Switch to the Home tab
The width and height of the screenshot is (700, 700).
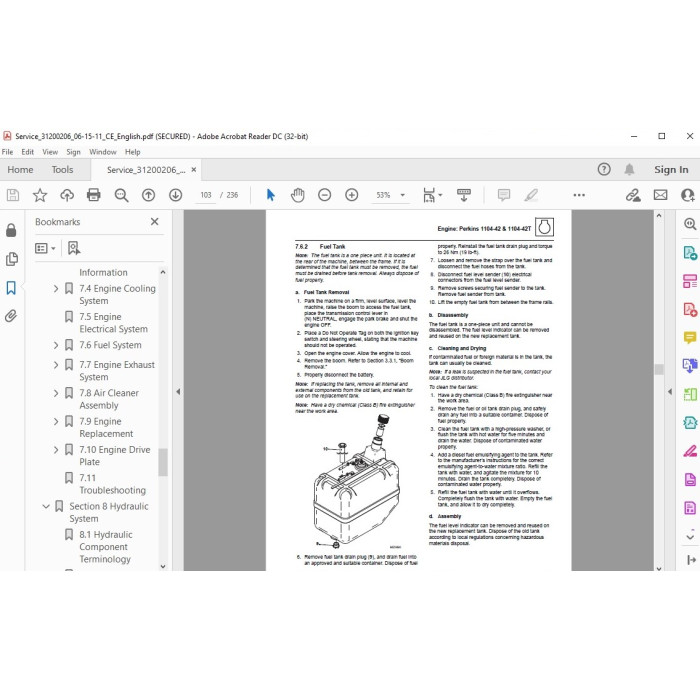[x=20, y=170]
